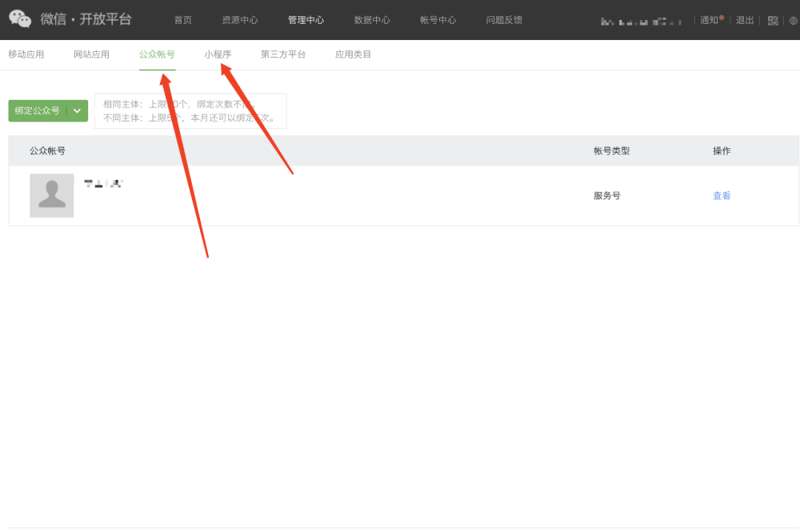The image size is (800, 532).
Task: Open the 查看 link for the service account
Action: pyautogui.click(x=721, y=195)
